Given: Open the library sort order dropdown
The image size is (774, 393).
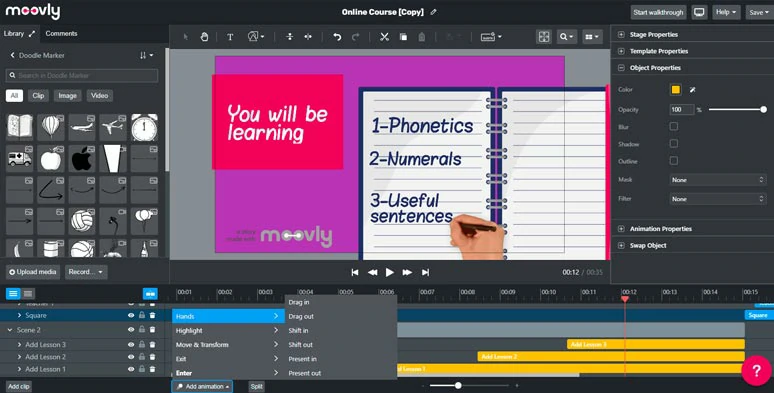Looking at the screenshot, I should (146, 55).
